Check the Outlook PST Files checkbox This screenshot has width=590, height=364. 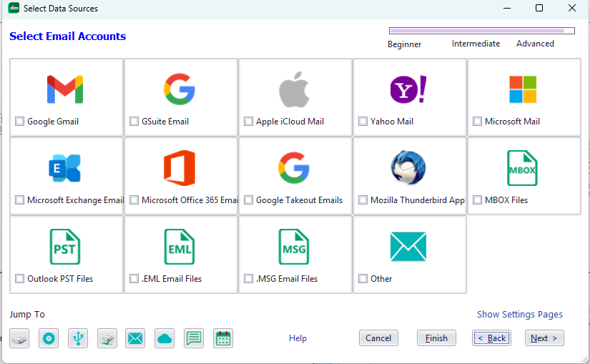pyautogui.click(x=19, y=279)
